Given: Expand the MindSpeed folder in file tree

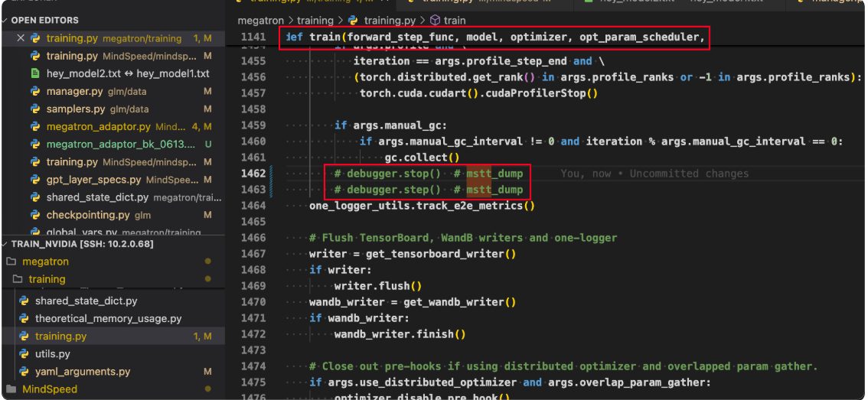Looking at the screenshot, I should click(x=50, y=389).
